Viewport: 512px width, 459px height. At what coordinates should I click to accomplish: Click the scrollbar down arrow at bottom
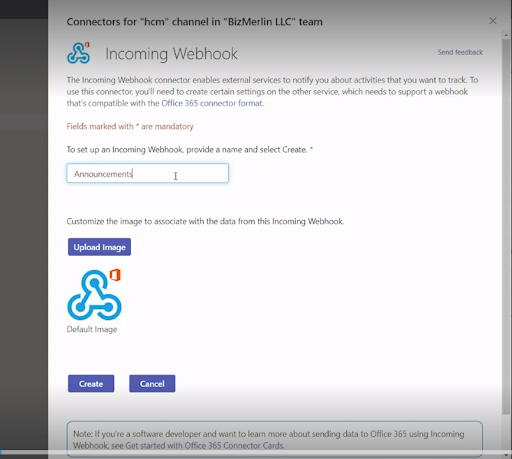[507, 455]
